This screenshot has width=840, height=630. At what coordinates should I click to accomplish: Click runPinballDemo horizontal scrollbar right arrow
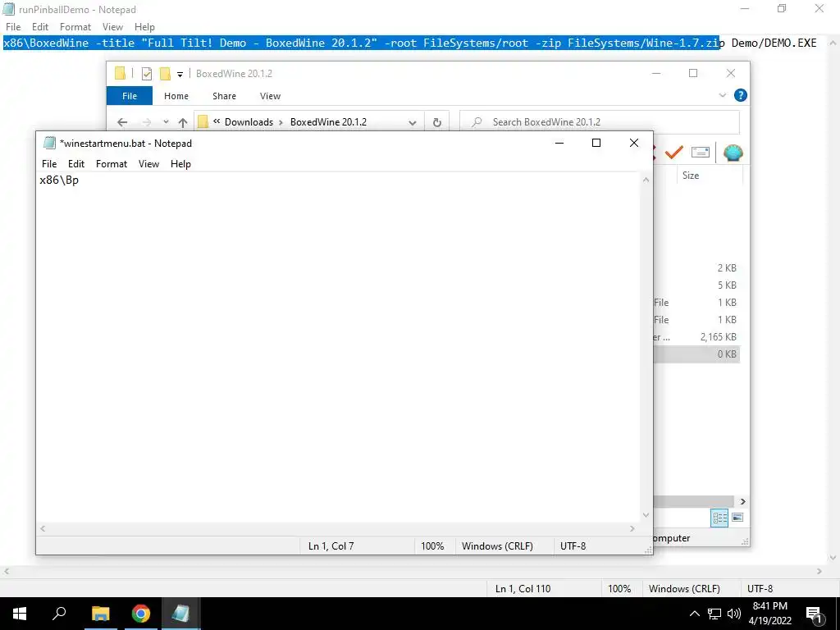[x=819, y=571]
